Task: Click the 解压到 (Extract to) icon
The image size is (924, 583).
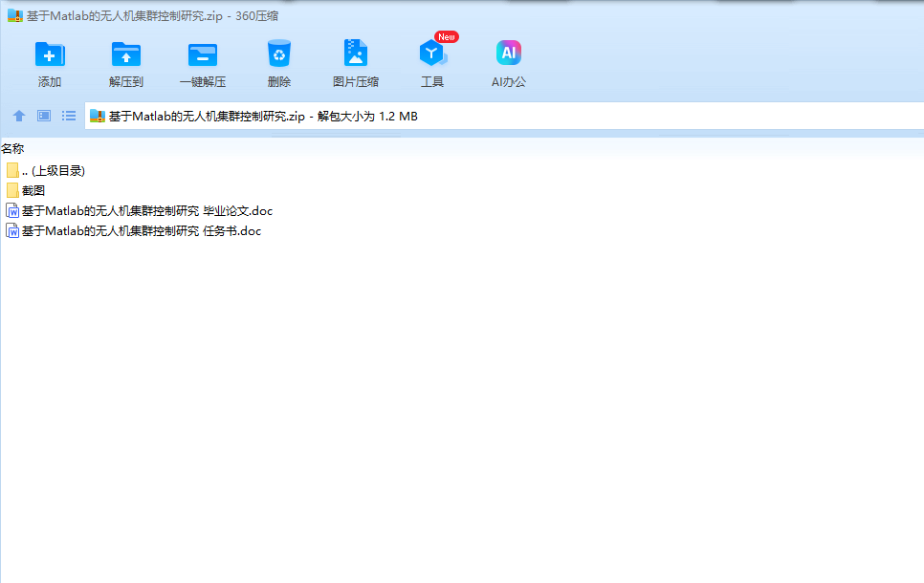Action: tap(126, 54)
